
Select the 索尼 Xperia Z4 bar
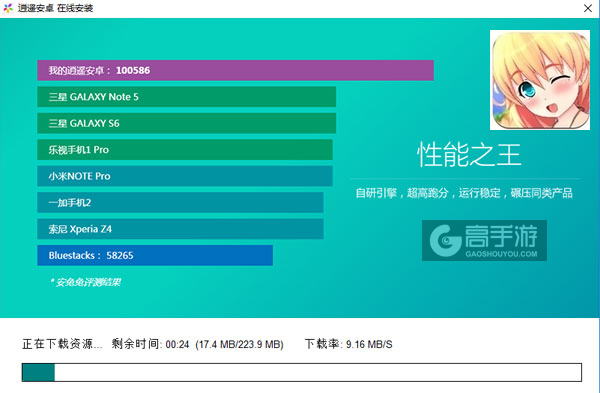point(180,229)
